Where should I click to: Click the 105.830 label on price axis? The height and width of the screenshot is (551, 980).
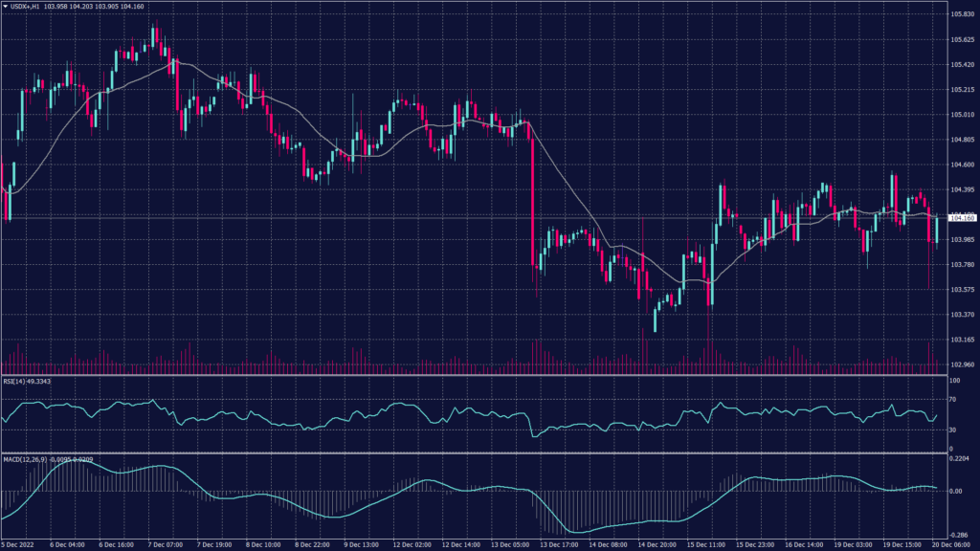pyautogui.click(x=961, y=14)
